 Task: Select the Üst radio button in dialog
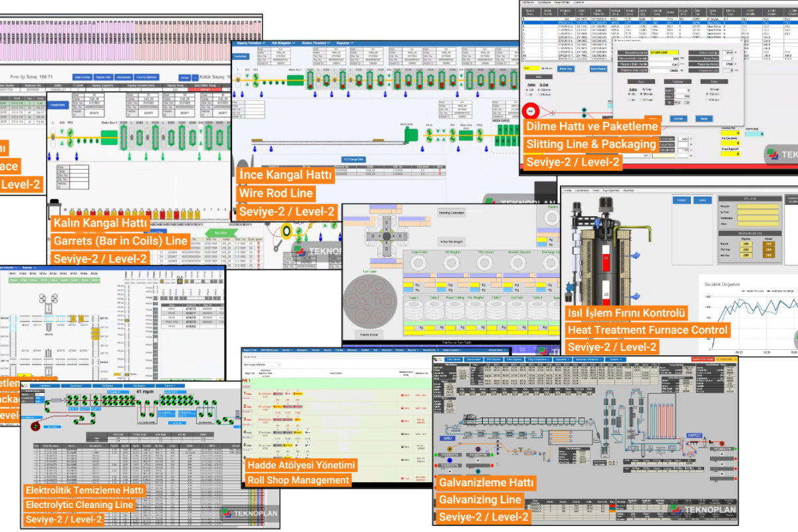[x=628, y=94]
